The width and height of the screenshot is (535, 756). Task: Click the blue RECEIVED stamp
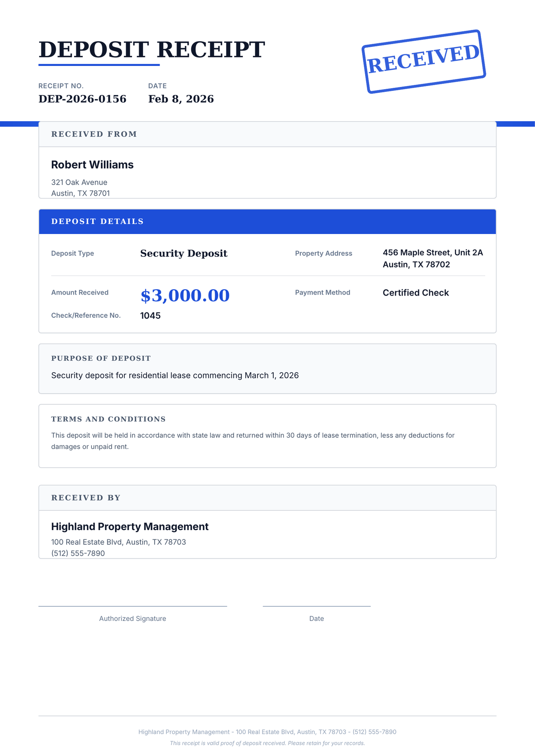(423, 62)
